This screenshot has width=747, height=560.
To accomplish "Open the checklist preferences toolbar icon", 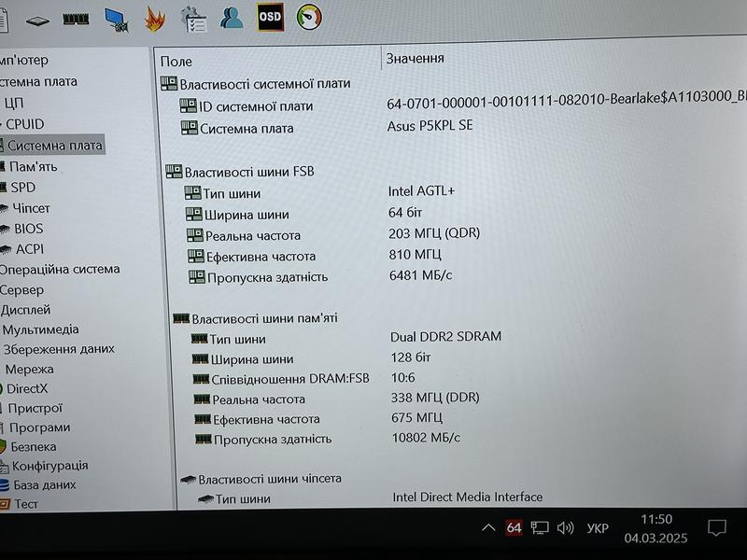I will coord(194,18).
